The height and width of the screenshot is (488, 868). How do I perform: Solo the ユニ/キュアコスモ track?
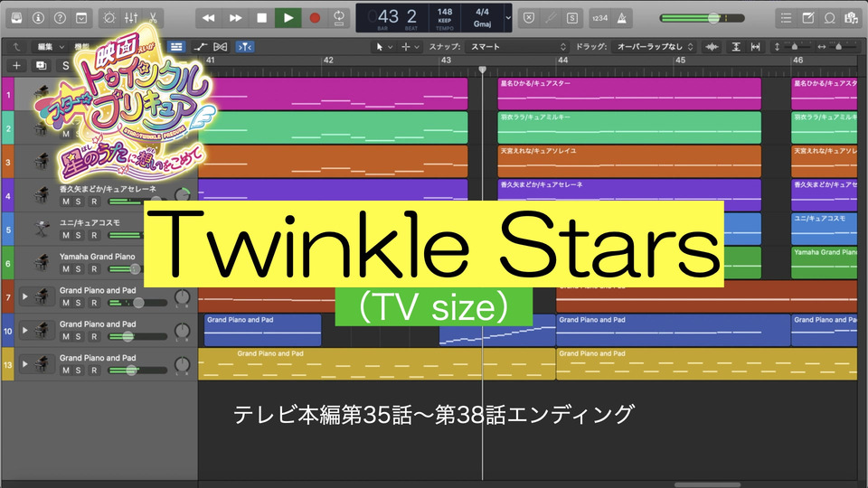tap(78, 235)
